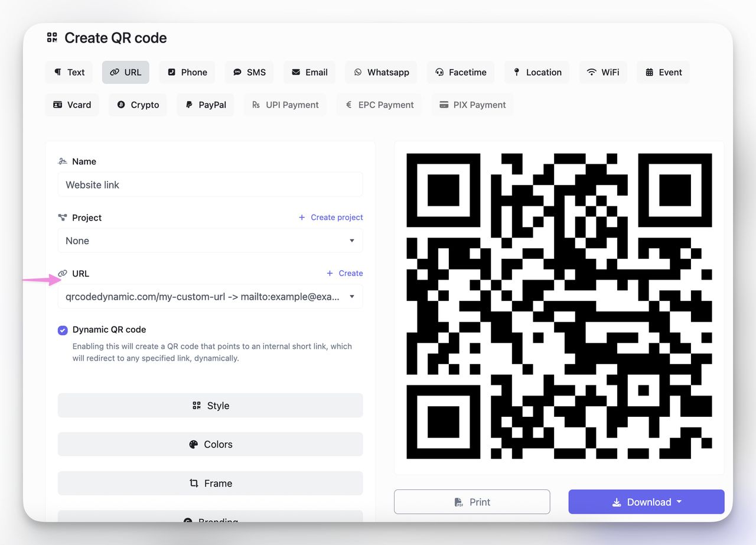The height and width of the screenshot is (545, 756).
Task: Expand the Frame section
Action: tap(210, 483)
